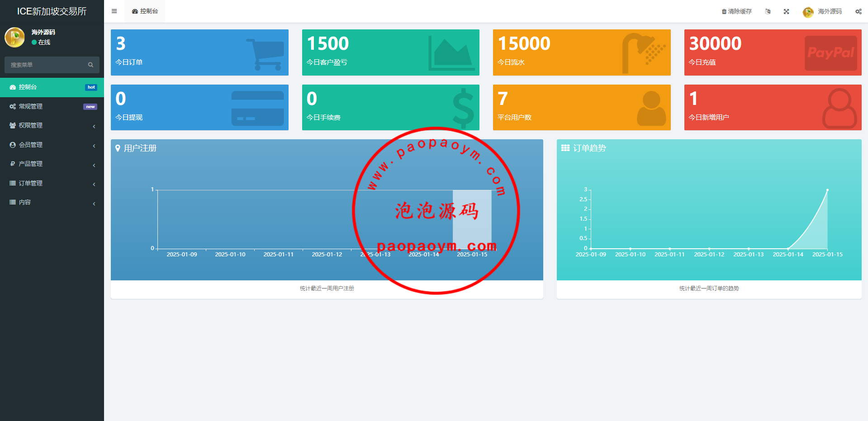Screen dimensions: 868x421
Task: Select the 控制台 sidebar menu item
Action: click(x=52, y=87)
